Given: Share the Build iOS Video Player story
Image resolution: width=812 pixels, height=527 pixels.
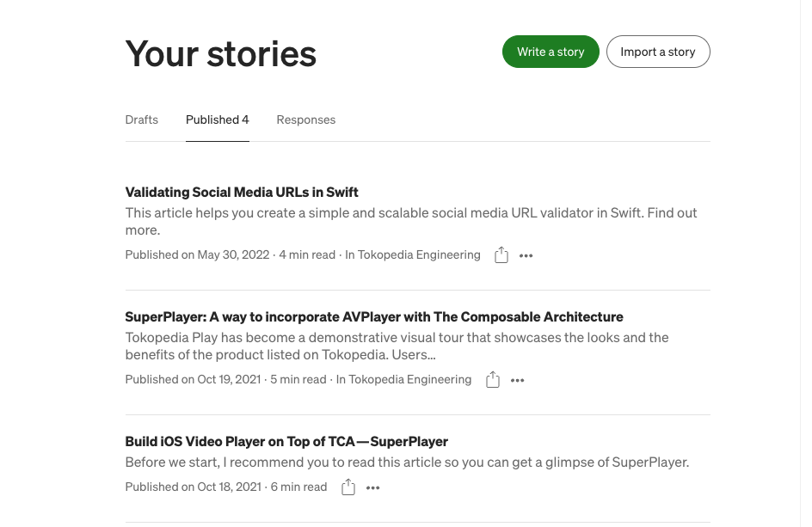Looking at the screenshot, I should pyautogui.click(x=348, y=487).
